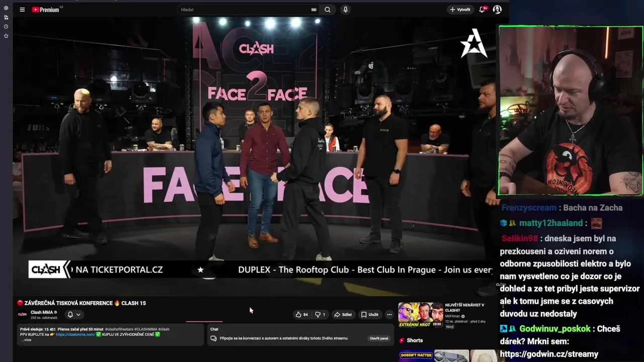
Task: Open the YouTube hamburger guide menu
Action: point(22,10)
